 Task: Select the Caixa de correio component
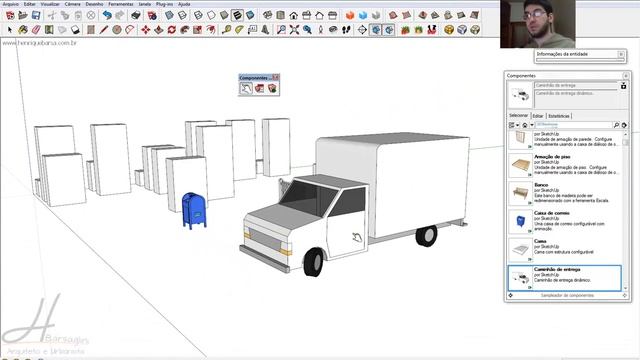(x=565, y=221)
